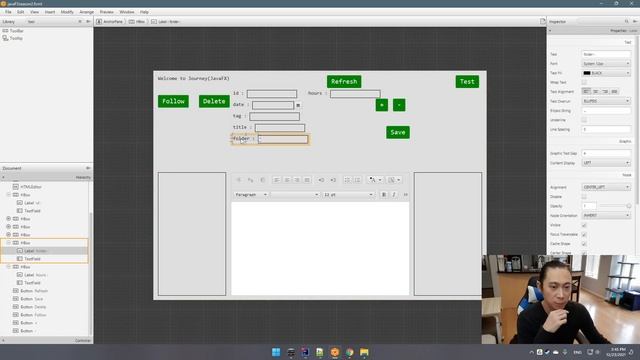Open the Font dropdown in Inspector

(606, 64)
